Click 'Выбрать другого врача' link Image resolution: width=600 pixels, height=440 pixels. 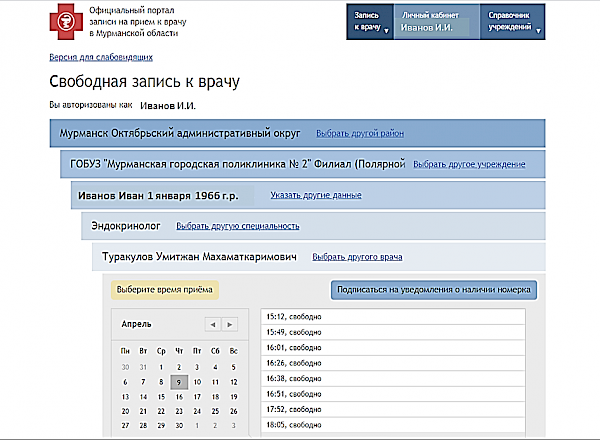coord(357,257)
